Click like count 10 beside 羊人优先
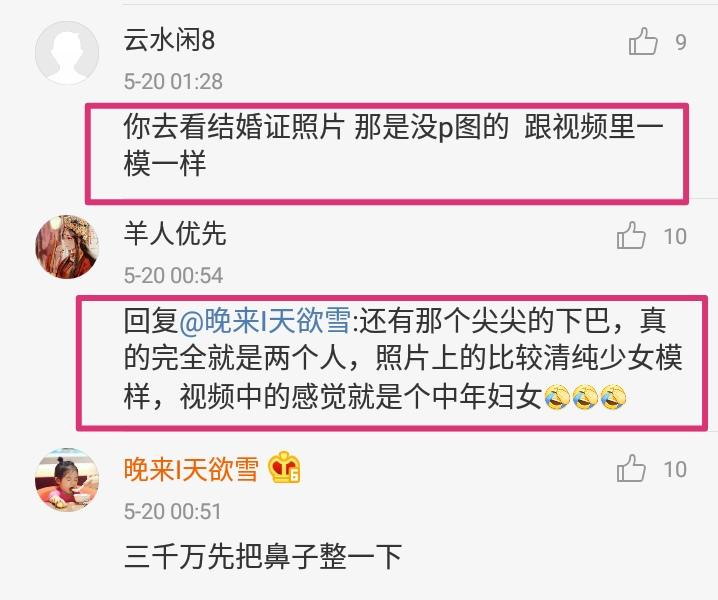 675,237
